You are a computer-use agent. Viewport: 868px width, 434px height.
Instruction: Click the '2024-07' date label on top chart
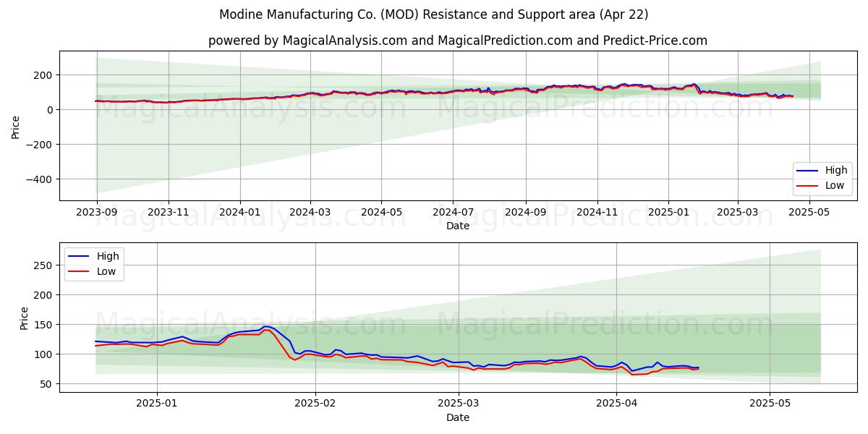[453, 213]
